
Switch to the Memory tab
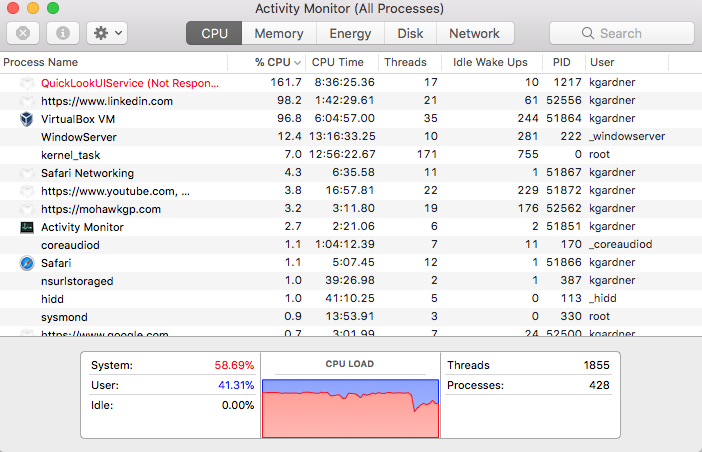279,33
